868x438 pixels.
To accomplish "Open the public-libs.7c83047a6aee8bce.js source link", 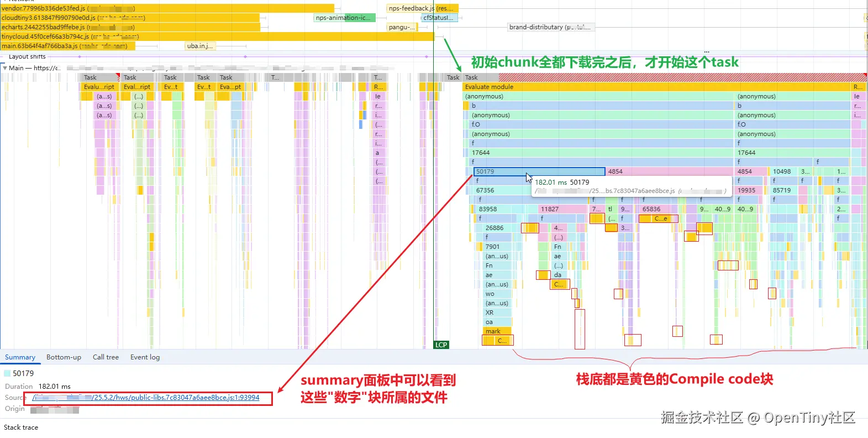I will 146,398.
